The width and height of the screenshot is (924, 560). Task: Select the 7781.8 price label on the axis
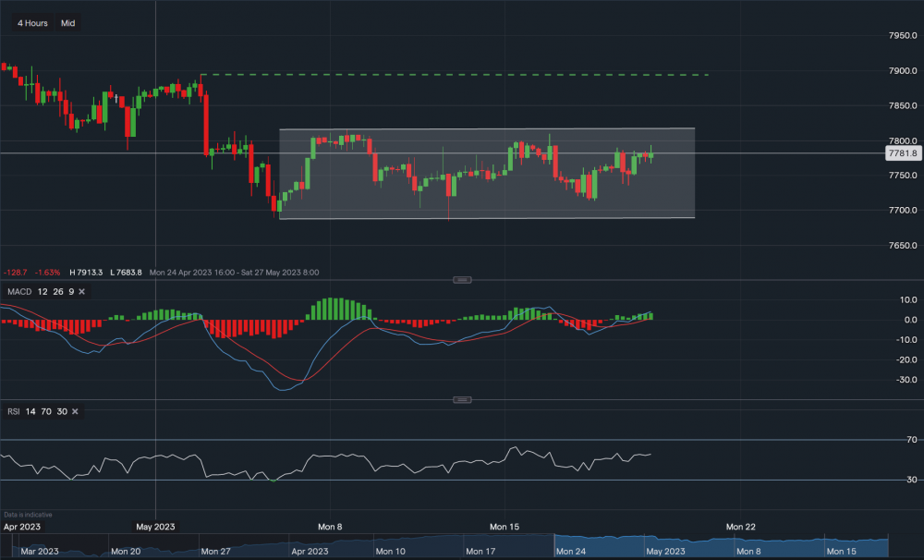(x=902, y=153)
